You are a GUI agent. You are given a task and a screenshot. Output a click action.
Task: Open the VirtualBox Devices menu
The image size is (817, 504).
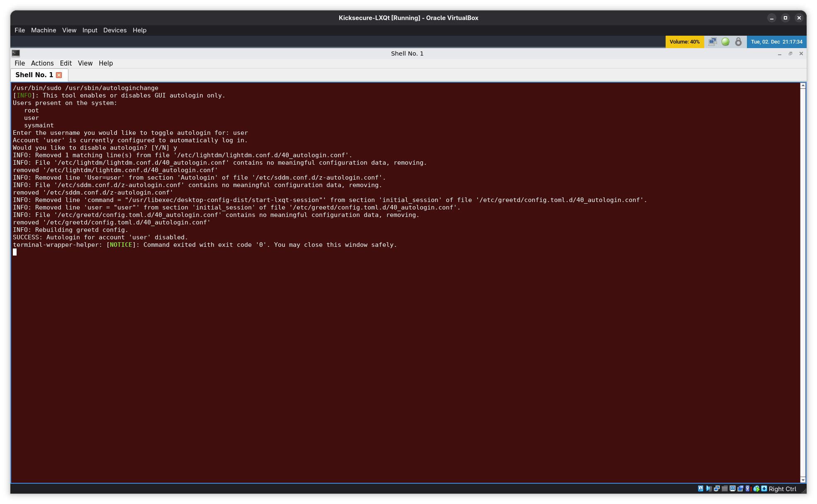point(115,30)
